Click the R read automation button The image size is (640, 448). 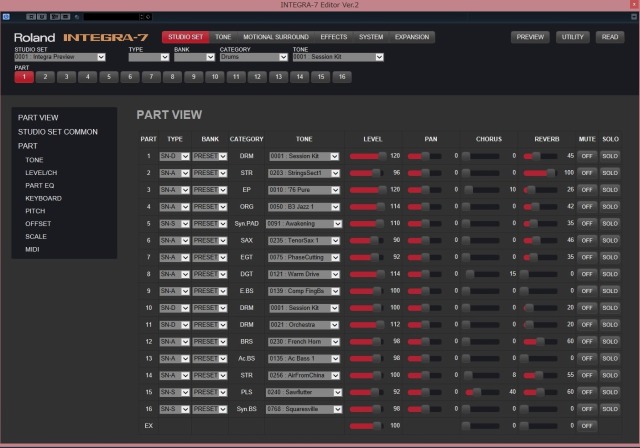pos(31,17)
